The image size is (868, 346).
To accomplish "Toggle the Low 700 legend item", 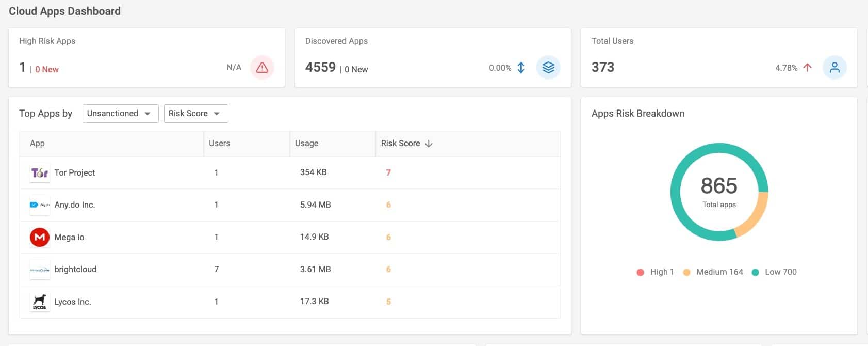I will [774, 272].
